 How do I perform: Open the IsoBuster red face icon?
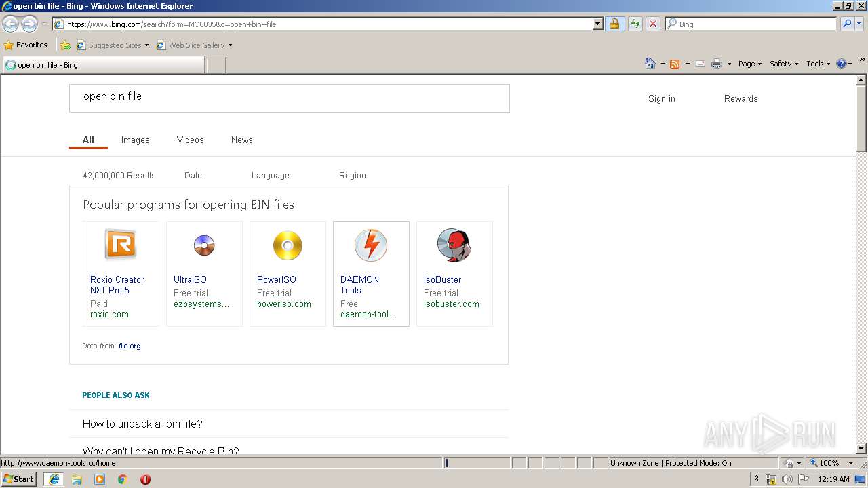tap(454, 245)
